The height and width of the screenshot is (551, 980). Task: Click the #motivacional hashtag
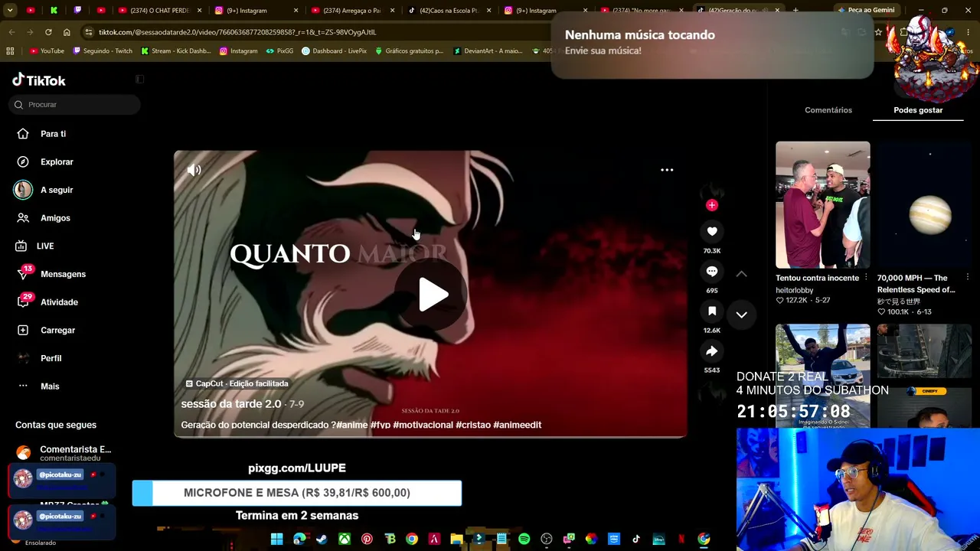[x=423, y=425]
